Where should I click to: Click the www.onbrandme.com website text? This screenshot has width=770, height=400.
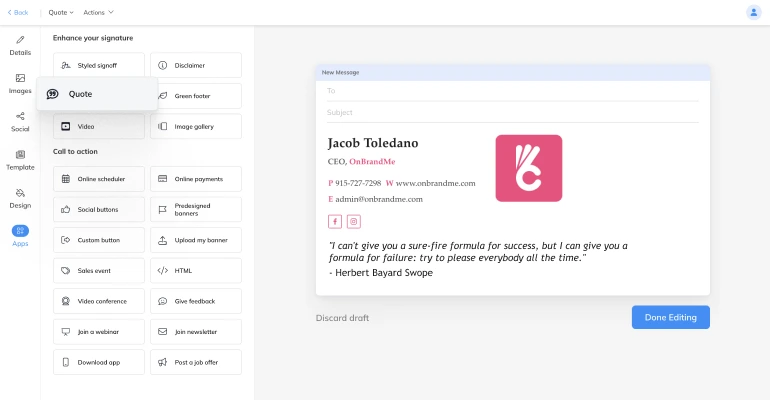click(x=436, y=183)
